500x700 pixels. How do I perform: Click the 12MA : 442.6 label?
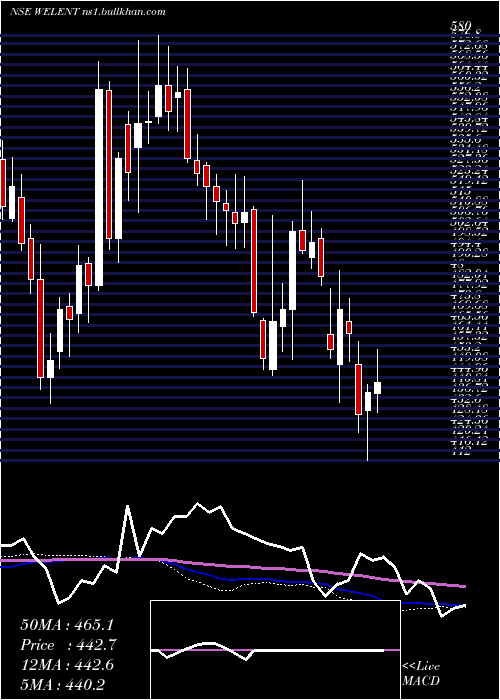coord(67,665)
